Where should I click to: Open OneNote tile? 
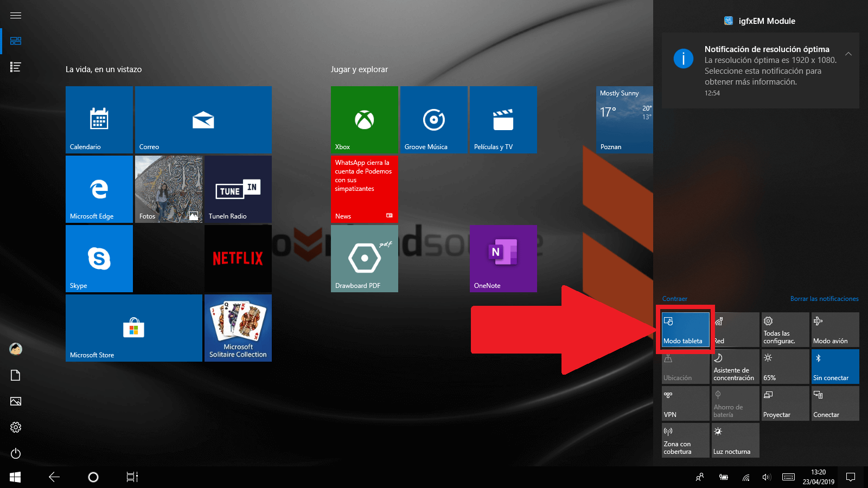click(x=503, y=259)
